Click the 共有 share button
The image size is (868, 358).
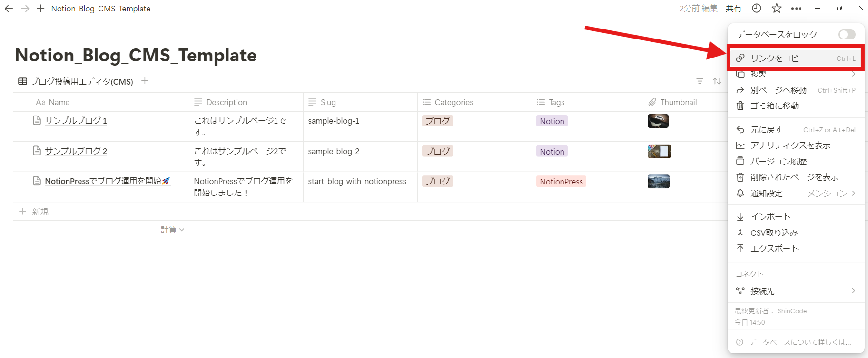pos(733,9)
